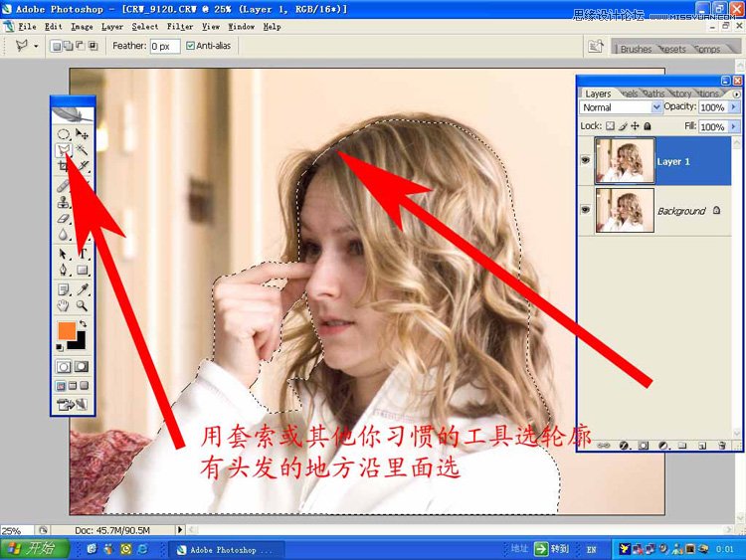This screenshot has width=746, height=560.
Task: Select the Eraser tool
Action: click(x=64, y=219)
